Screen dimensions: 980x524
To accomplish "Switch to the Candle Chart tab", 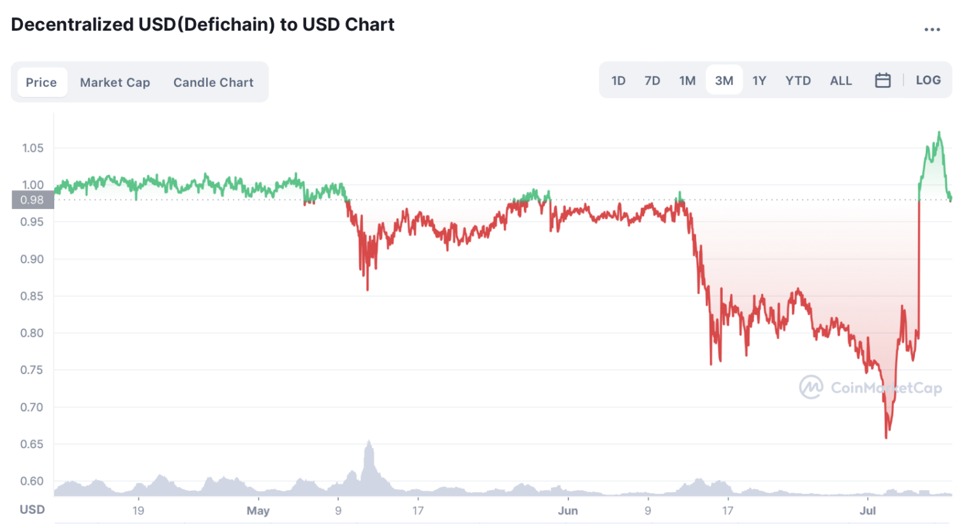I will 213,82.
